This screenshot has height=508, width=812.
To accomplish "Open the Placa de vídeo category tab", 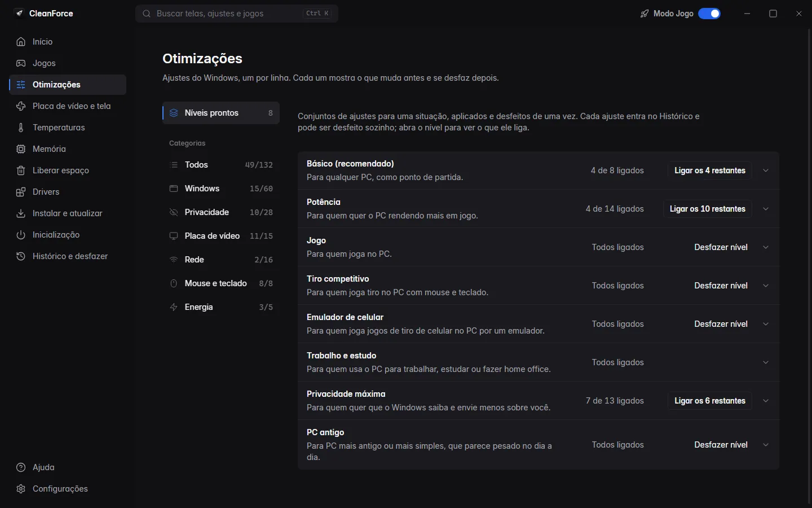I will coord(221,236).
